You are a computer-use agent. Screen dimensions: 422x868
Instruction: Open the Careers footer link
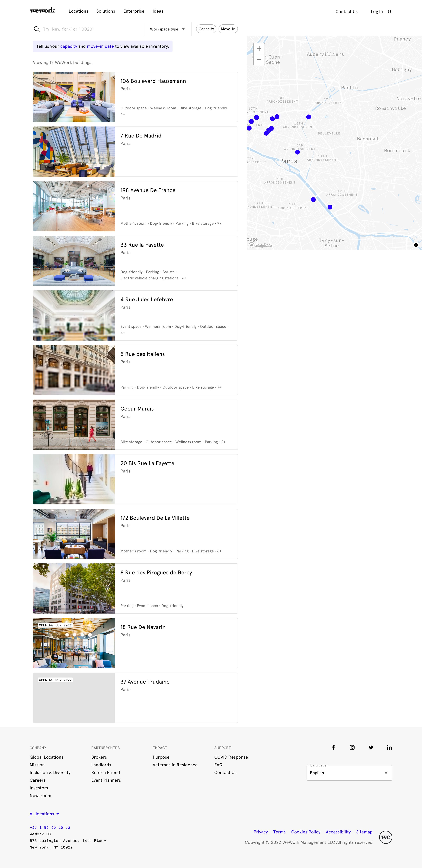(x=37, y=780)
